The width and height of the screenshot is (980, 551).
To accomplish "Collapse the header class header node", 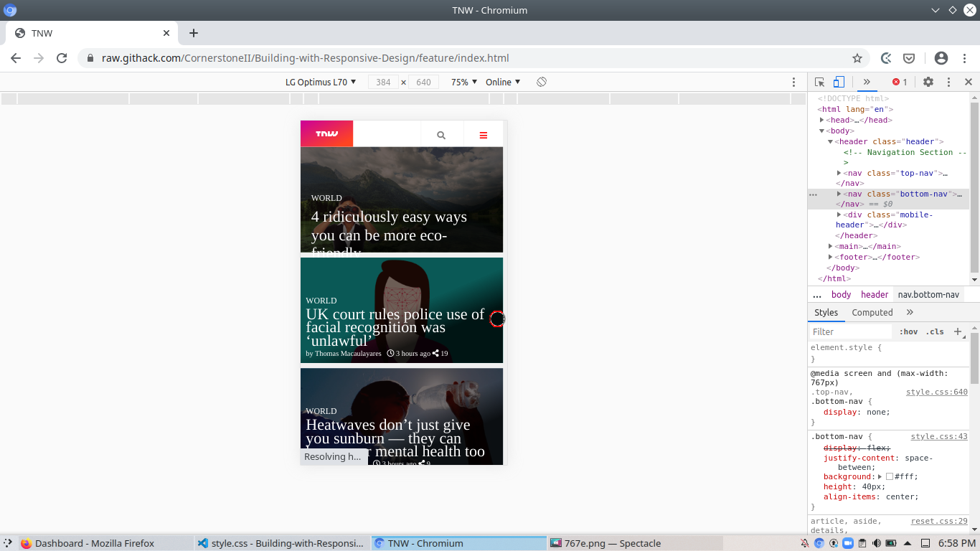I will pyautogui.click(x=830, y=141).
